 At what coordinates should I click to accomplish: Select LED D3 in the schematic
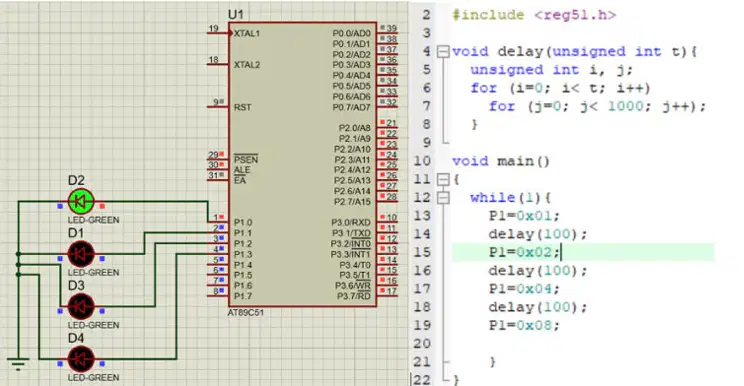tap(81, 307)
